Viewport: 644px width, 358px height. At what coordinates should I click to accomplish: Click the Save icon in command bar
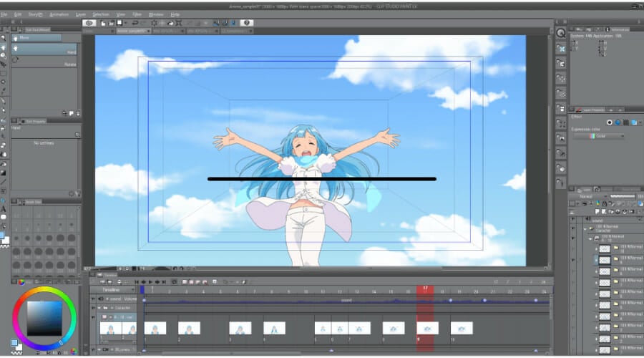(x=119, y=23)
